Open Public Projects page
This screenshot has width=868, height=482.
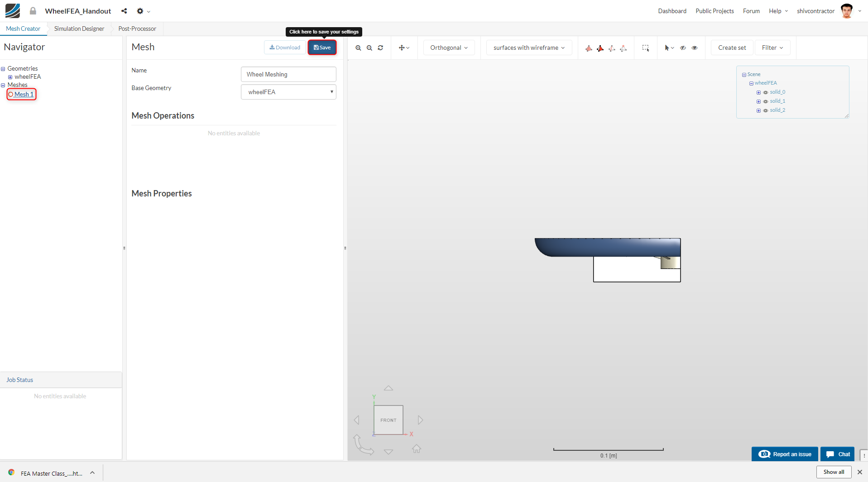[x=715, y=11]
